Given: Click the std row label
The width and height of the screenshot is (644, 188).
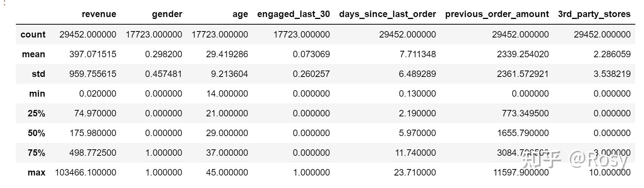Looking at the screenshot, I should 38,74.
